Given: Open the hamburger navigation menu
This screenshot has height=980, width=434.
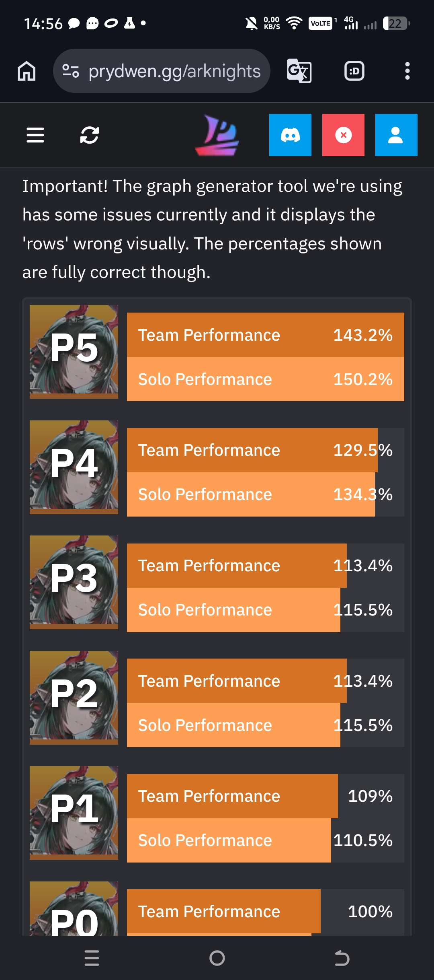Looking at the screenshot, I should coord(35,135).
